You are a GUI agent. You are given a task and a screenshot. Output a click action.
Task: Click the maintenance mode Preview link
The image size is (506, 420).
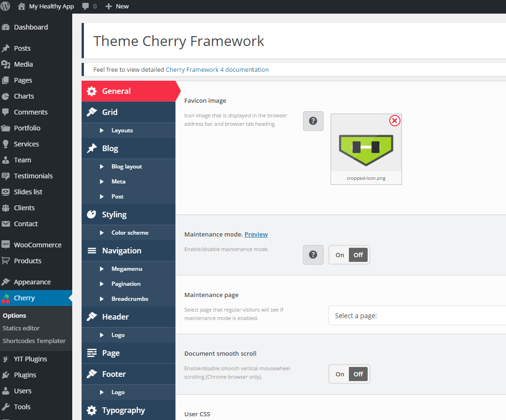256,234
